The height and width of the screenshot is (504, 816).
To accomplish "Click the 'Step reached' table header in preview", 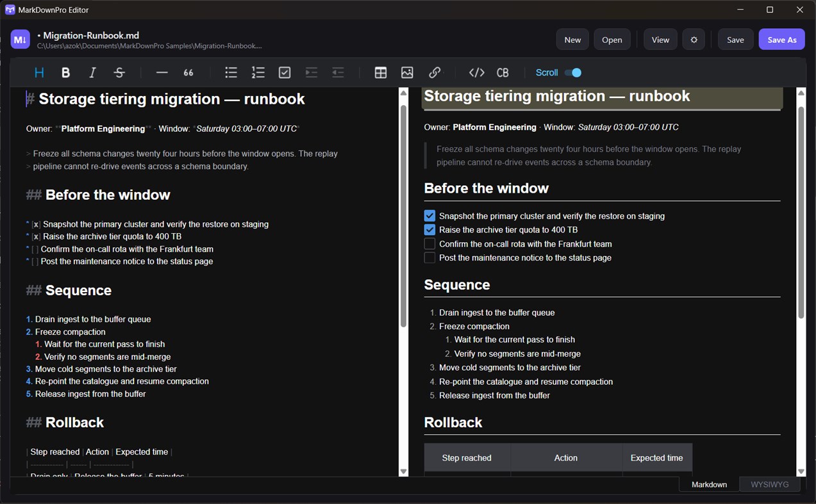I will coord(467,458).
